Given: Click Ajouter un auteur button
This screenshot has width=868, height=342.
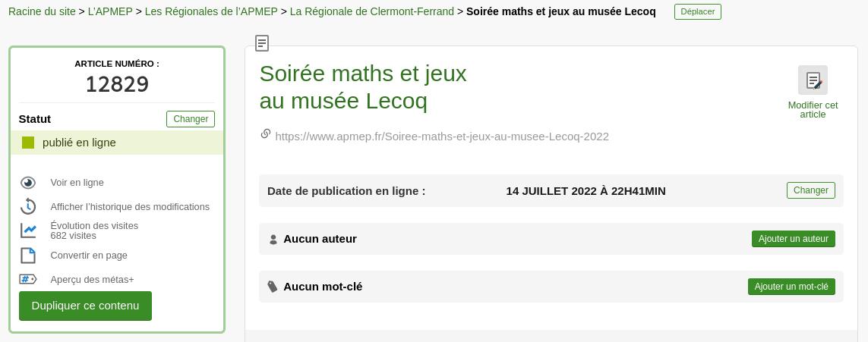Looking at the screenshot, I should tap(793, 239).
